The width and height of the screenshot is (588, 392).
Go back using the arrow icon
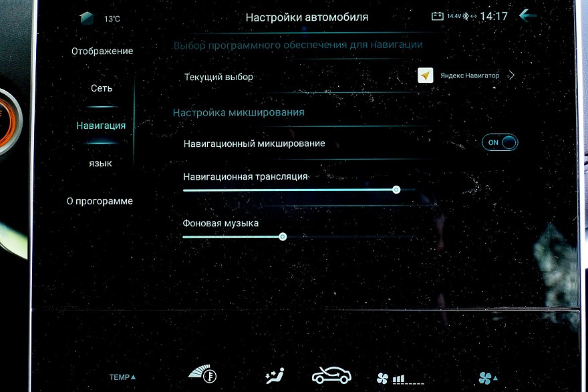pos(528,15)
